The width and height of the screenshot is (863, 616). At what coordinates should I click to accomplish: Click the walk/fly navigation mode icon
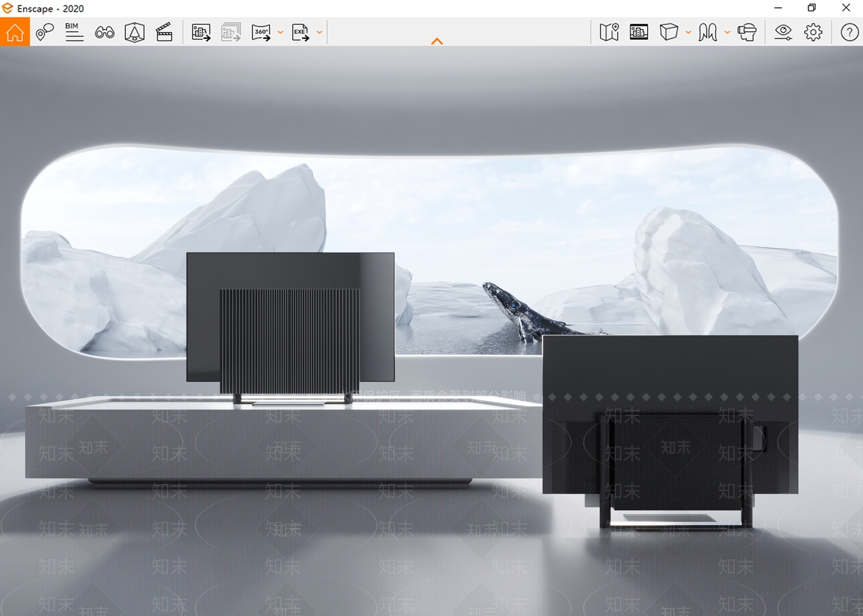coord(708,32)
